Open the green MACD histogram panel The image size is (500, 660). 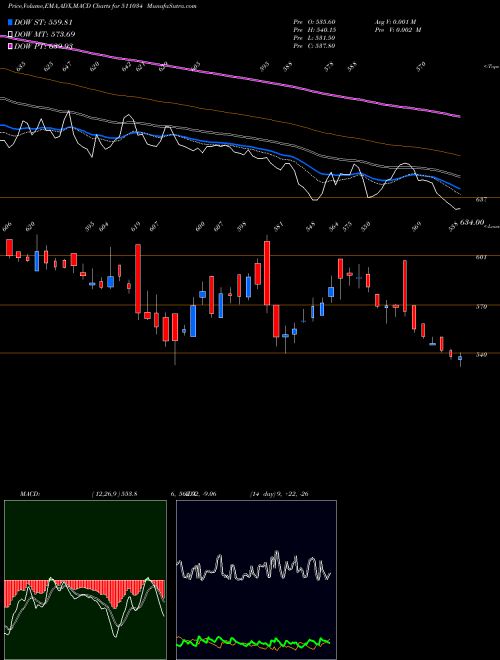pyautogui.click(x=85, y=580)
